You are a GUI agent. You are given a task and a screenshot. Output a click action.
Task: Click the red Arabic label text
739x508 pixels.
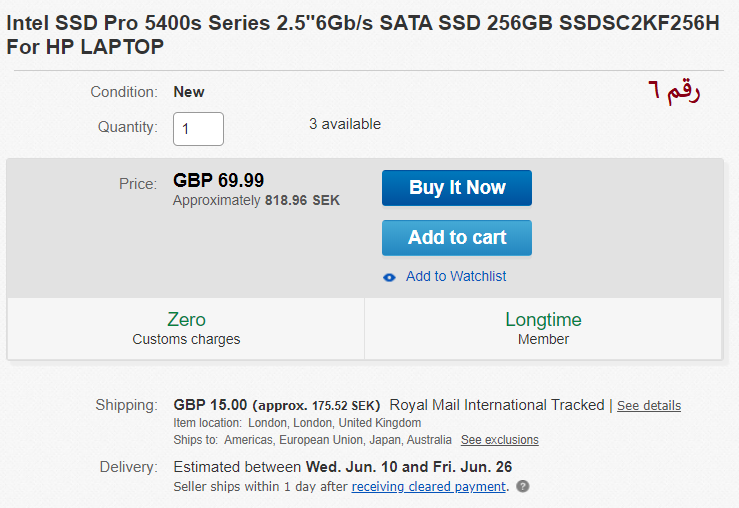(673, 91)
